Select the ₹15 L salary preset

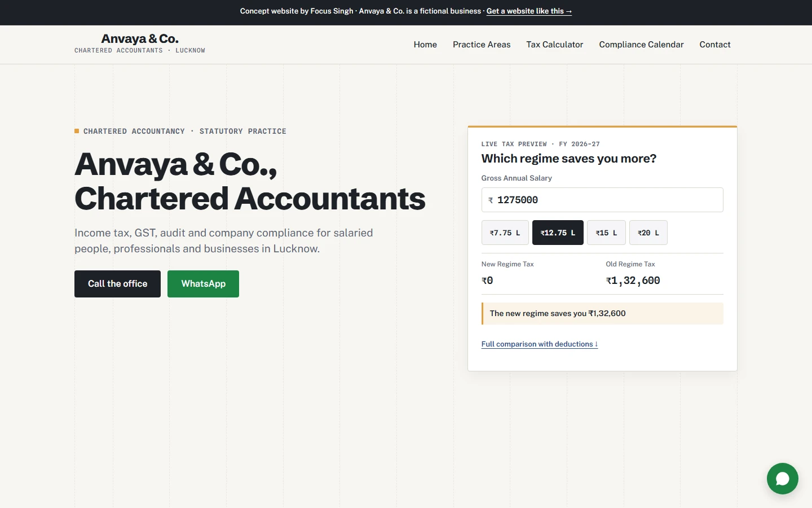(x=606, y=233)
